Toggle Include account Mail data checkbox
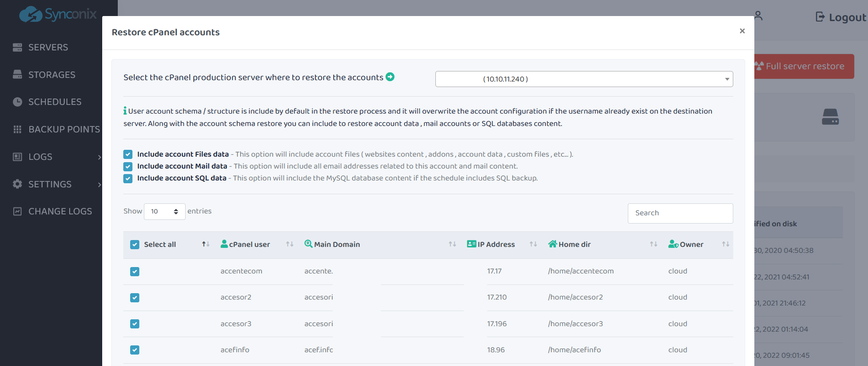 (128, 166)
